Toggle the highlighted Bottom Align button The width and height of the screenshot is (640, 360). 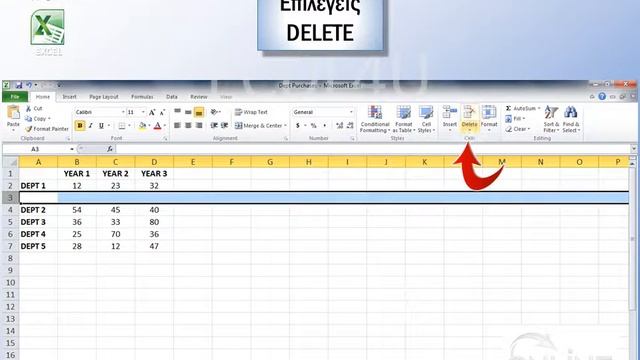pos(199,112)
